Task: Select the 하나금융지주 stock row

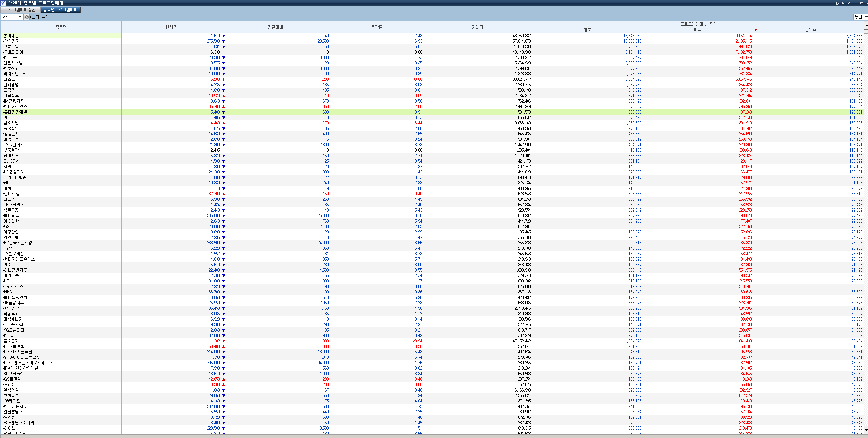Action: tap(432, 270)
